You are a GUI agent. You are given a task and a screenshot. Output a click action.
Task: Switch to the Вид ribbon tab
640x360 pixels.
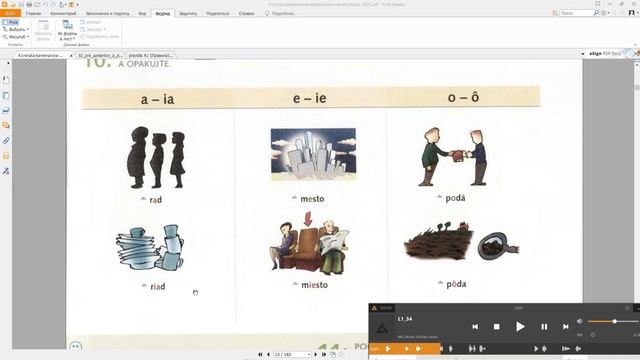point(142,13)
